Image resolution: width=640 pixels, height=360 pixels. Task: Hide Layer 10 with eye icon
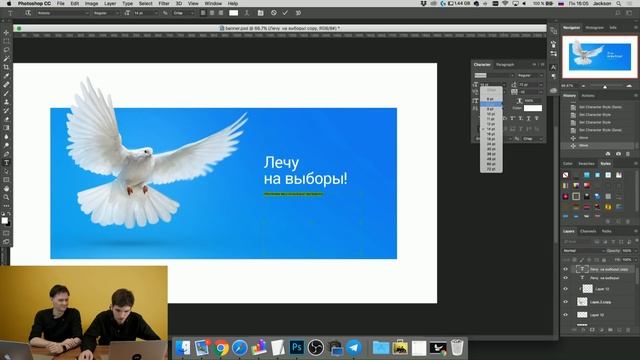tap(566, 315)
